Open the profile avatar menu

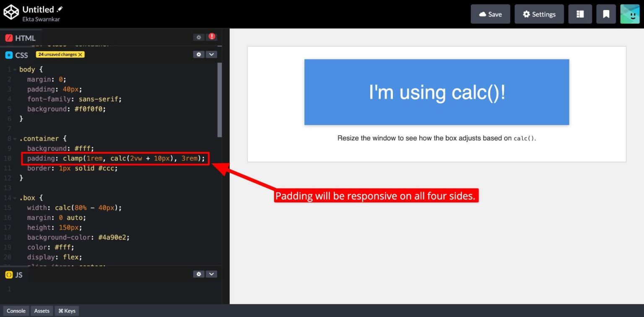pos(630,13)
